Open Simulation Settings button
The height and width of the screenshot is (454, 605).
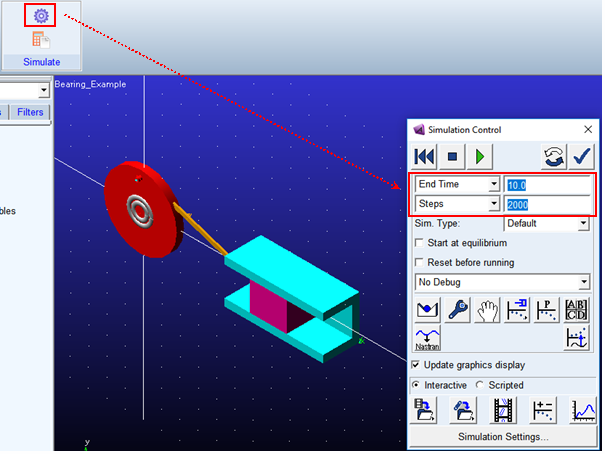[503, 437]
